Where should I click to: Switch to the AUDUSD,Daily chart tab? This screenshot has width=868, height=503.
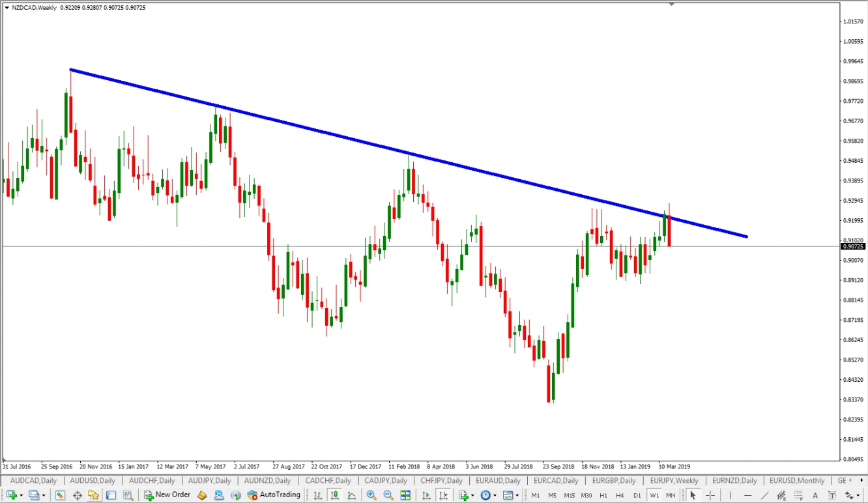(93, 481)
